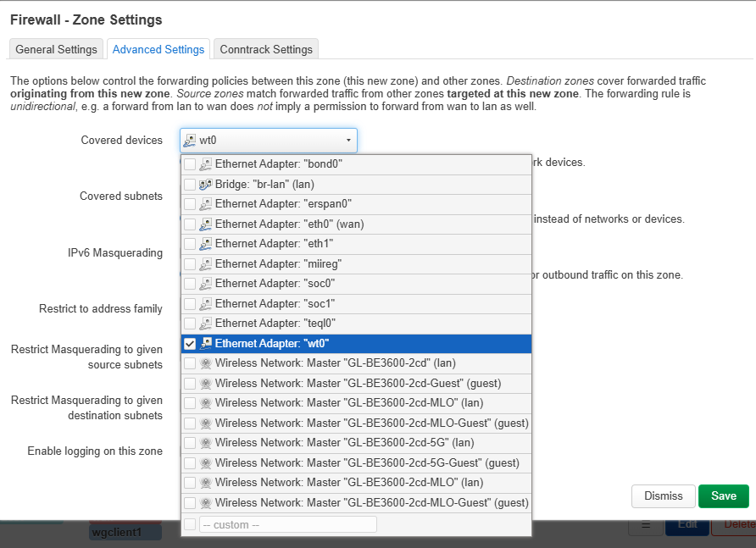Click wireless icon for "GL-BE3600-2cd-5G-Guest" network
This screenshot has height=548, width=756.
tap(205, 463)
